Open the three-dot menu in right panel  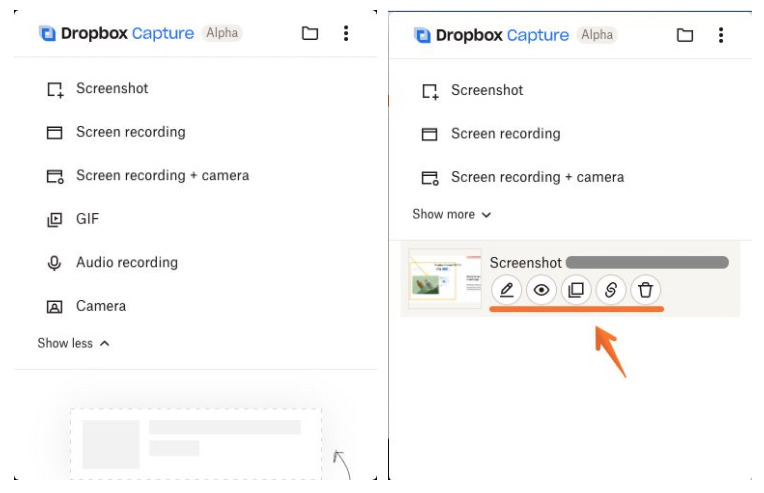[721, 35]
